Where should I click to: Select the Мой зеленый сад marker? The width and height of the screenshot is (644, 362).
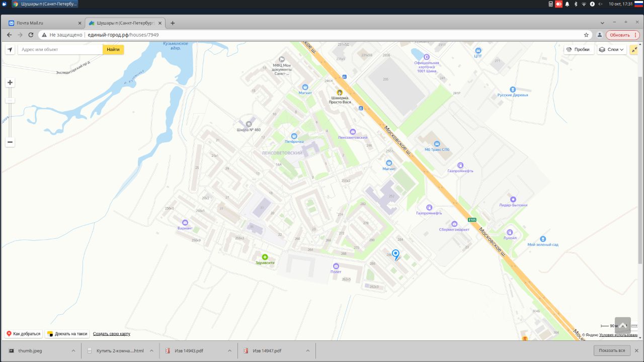point(543,239)
